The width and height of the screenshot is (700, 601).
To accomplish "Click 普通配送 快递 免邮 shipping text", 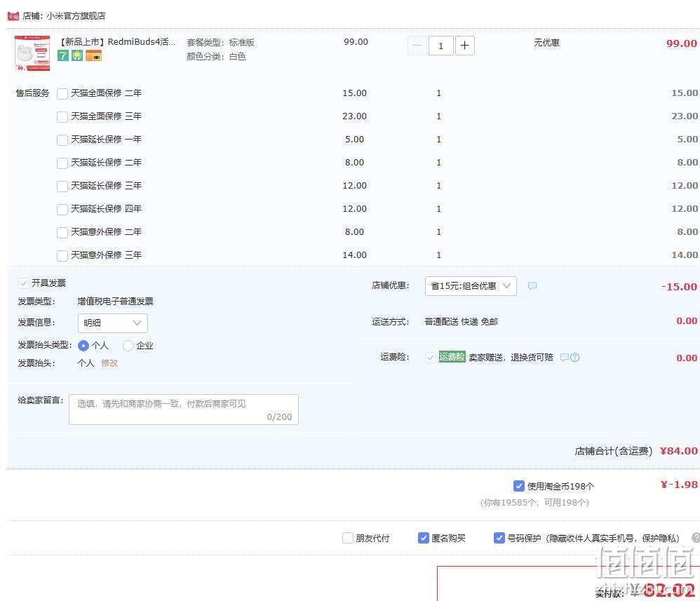I will point(461,321).
